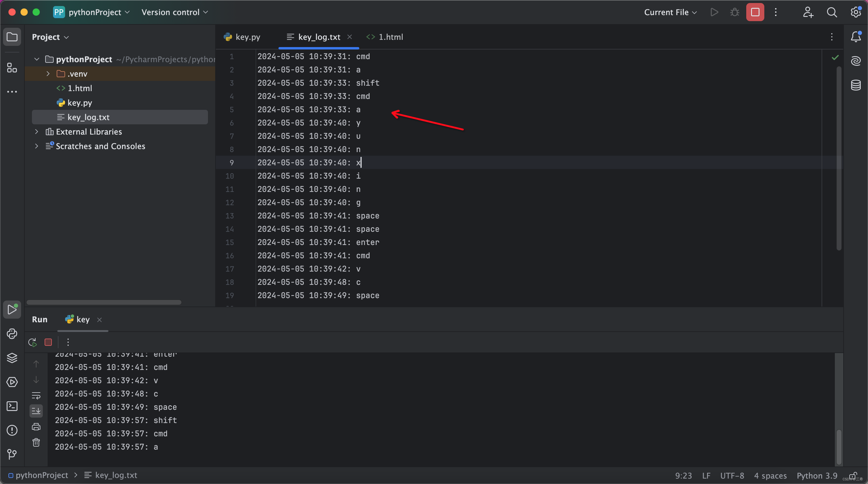The height and width of the screenshot is (484, 868).
Task: Open the Git version control sidebar icon
Action: pos(12,454)
